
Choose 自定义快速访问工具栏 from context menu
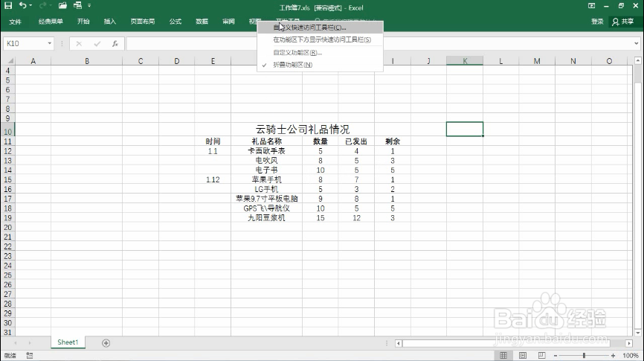point(320,28)
